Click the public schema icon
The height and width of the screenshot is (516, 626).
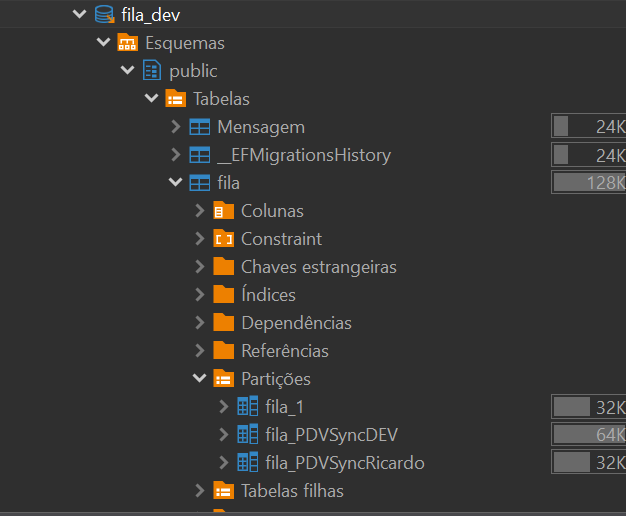coord(152,71)
